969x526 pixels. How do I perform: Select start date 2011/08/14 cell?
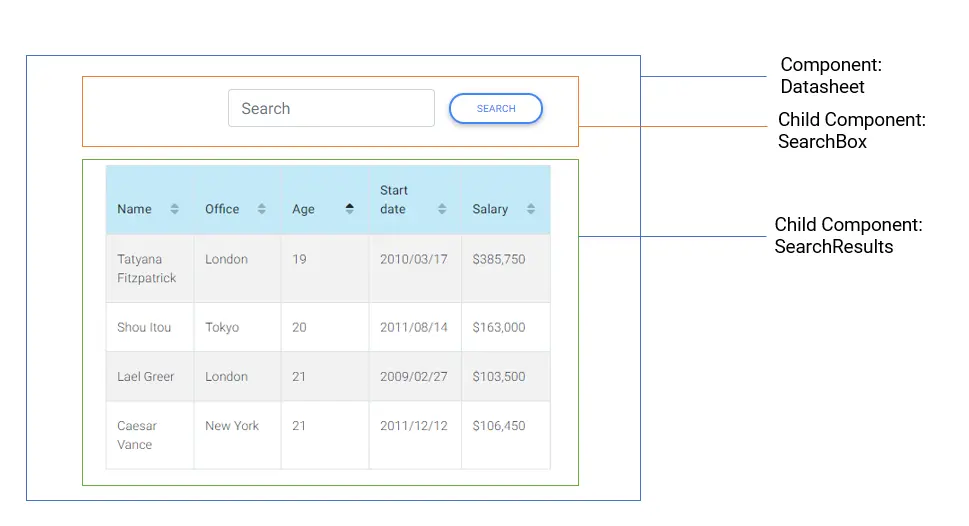coord(415,327)
